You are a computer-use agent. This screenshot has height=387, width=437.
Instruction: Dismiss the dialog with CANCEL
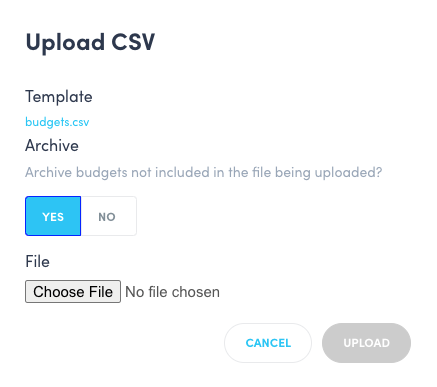pos(268,343)
